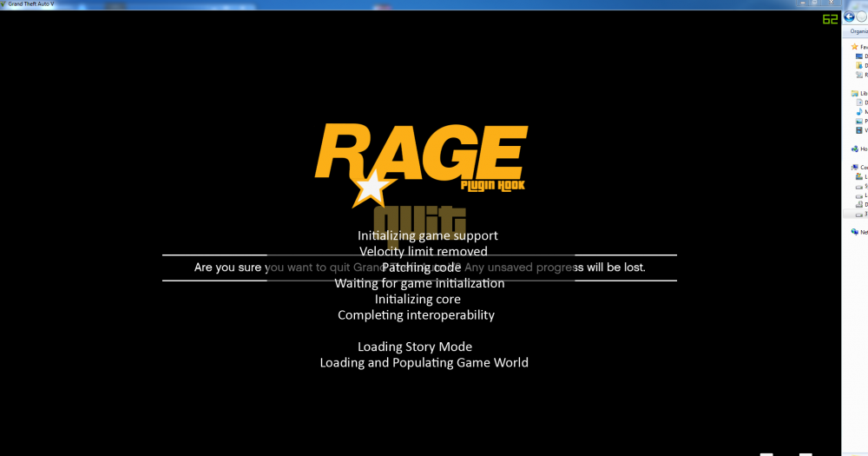
Task: Click the 'Are you sure' quit message
Action: tap(419, 268)
